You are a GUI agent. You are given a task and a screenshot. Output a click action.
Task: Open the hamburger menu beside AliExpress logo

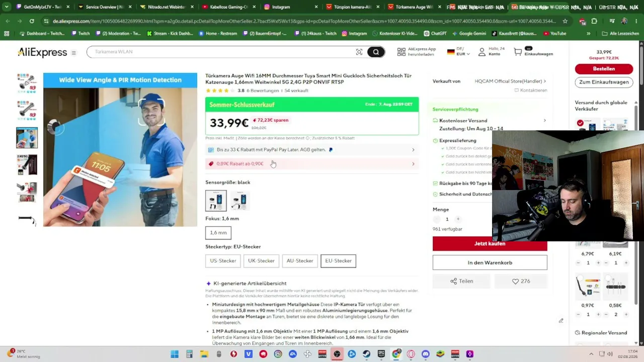[73, 53]
